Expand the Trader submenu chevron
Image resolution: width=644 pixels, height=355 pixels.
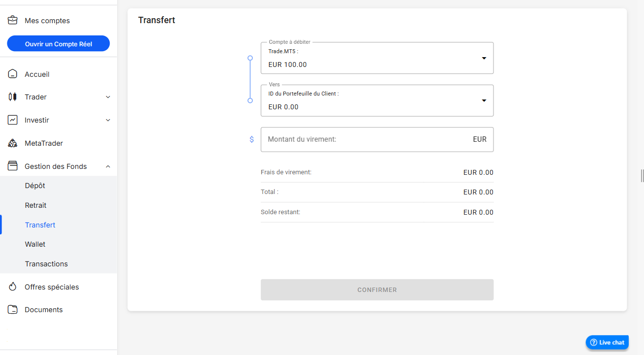pyautogui.click(x=108, y=97)
